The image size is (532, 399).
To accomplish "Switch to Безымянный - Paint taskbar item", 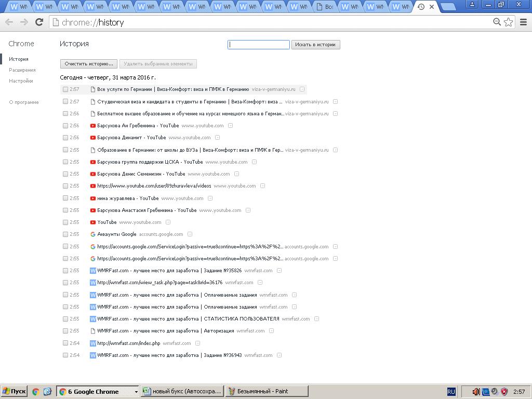I will 267,392.
